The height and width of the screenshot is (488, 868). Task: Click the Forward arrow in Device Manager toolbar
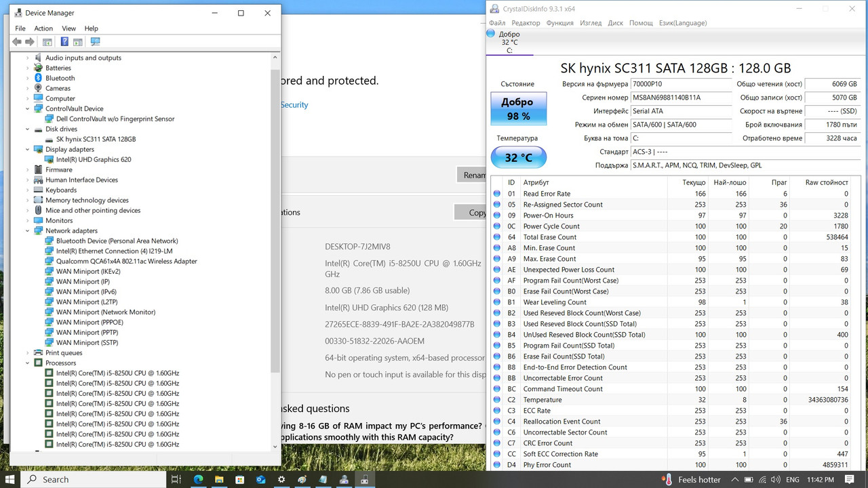click(x=30, y=42)
